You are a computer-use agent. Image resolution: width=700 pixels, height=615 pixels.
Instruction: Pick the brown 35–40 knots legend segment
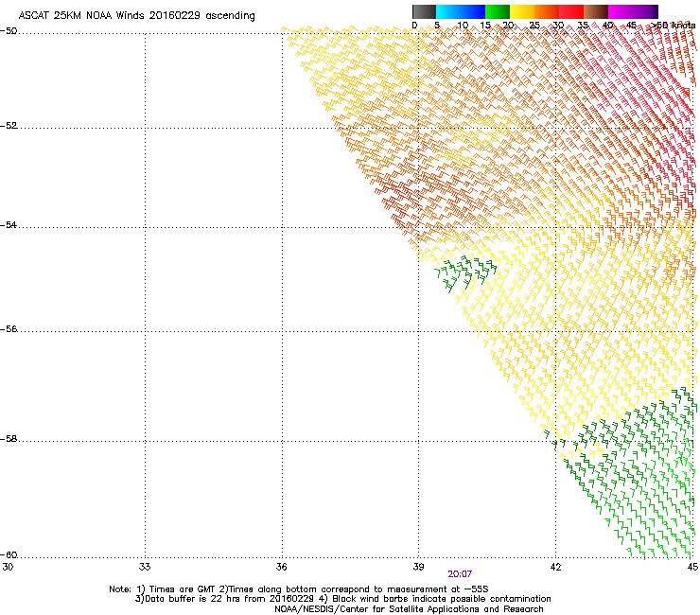[596, 11]
